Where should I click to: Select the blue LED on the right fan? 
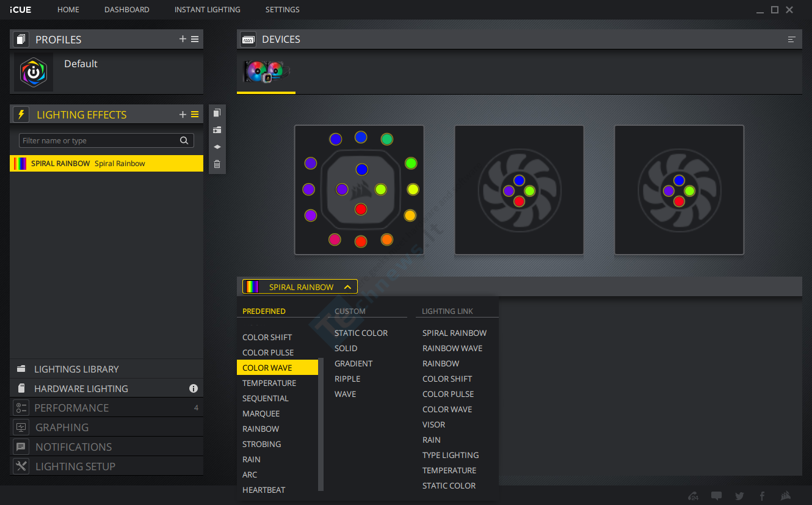[679, 180]
